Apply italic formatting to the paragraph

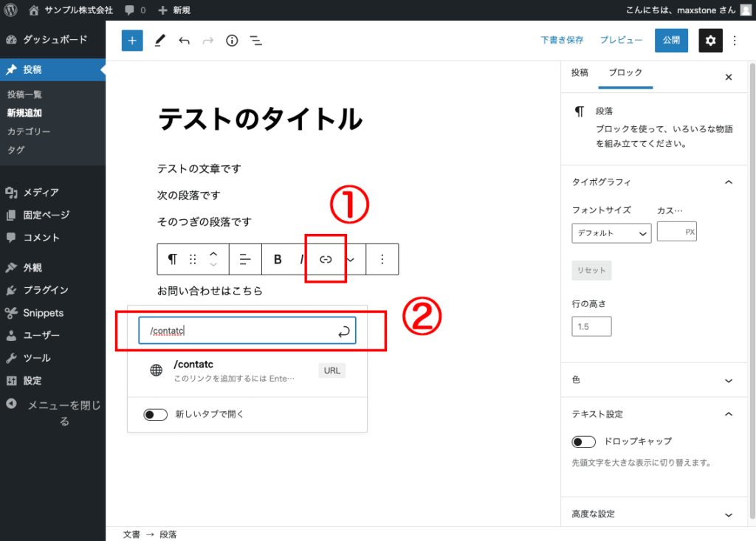click(301, 259)
